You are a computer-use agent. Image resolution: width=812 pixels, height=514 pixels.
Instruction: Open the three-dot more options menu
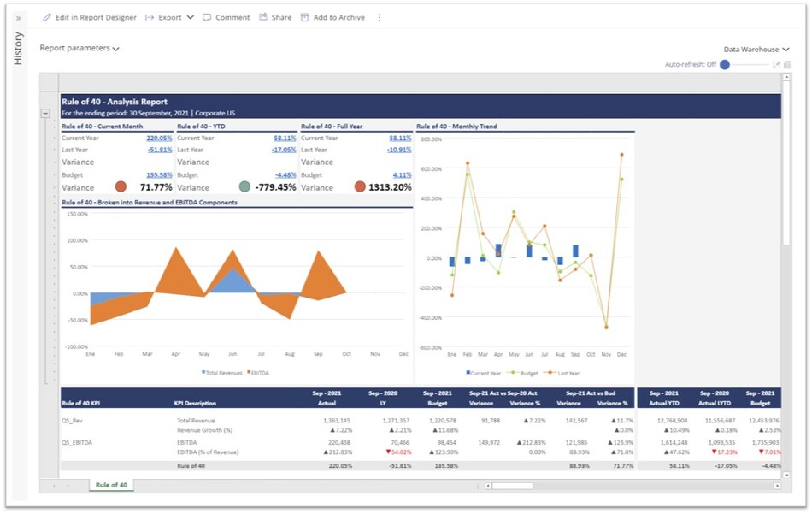click(x=380, y=17)
